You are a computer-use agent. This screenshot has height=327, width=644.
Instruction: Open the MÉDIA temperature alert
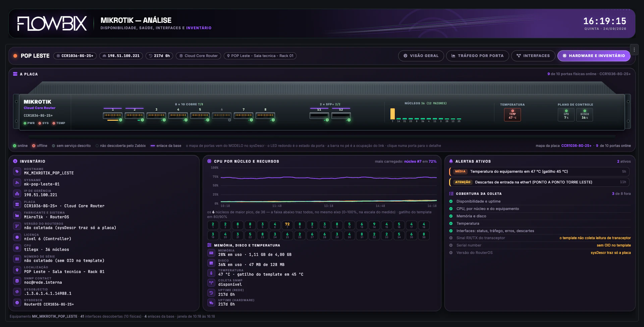(x=539, y=171)
